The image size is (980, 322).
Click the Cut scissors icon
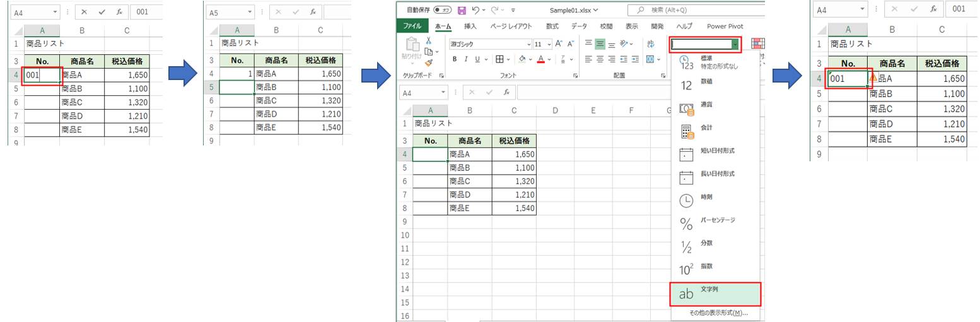429,40
